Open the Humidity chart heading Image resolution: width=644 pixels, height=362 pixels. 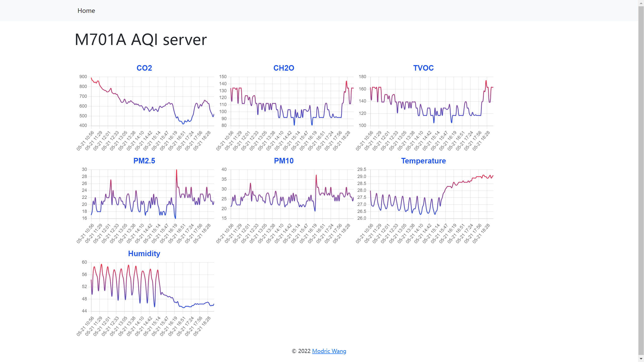click(144, 253)
